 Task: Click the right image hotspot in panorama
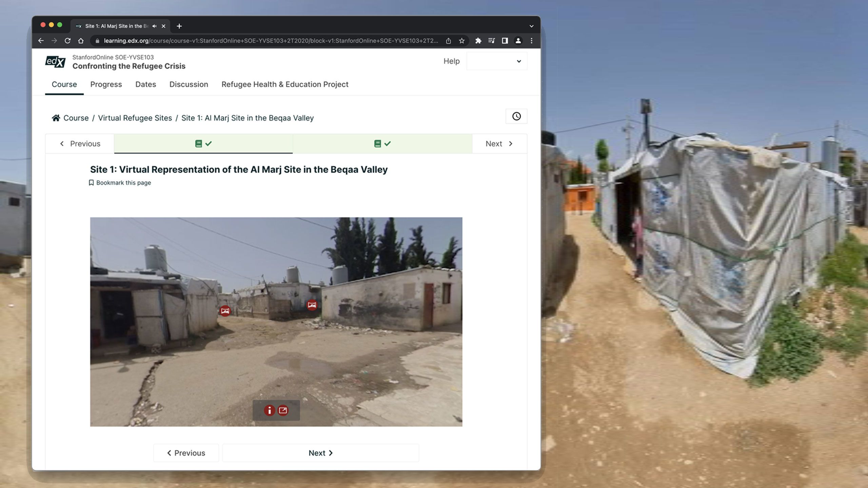tap(312, 305)
